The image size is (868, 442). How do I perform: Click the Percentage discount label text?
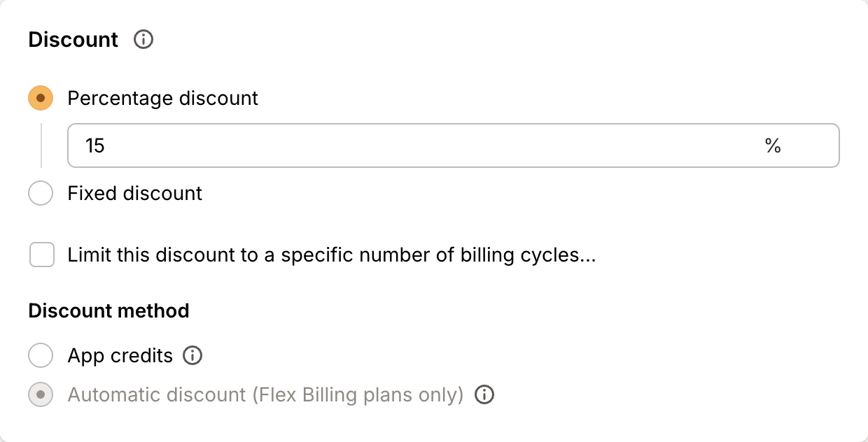tap(162, 98)
